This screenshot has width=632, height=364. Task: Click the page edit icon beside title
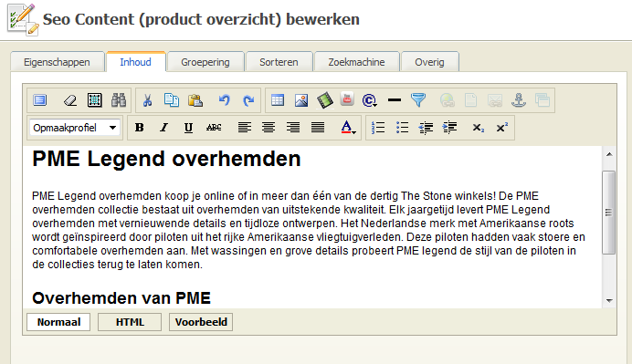coord(23,20)
